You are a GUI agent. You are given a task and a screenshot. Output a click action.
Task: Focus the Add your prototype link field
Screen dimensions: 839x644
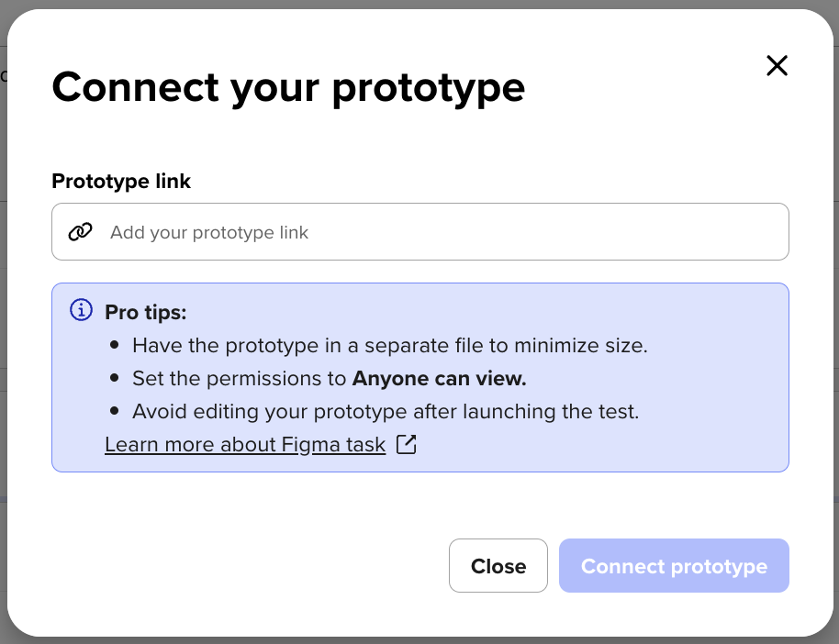point(420,231)
